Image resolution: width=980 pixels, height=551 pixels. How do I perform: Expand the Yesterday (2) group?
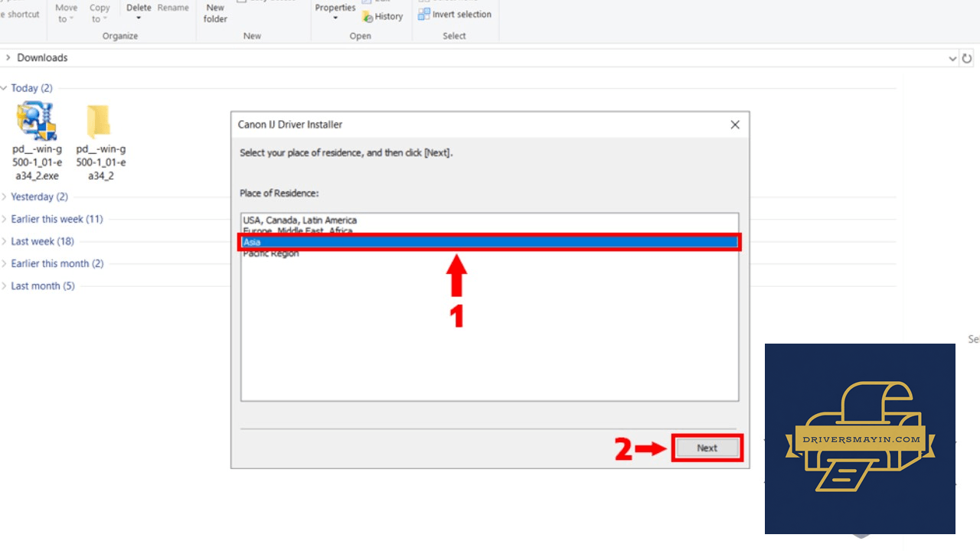4,197
